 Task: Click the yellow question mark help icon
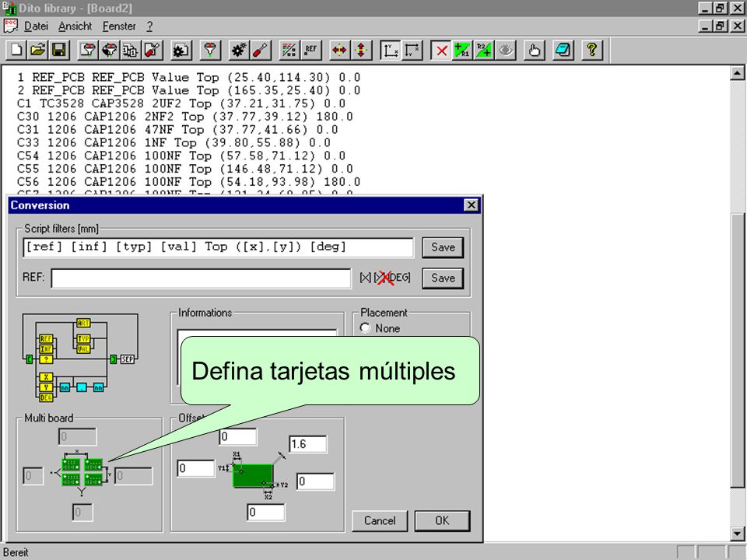click(x=592, y=50)
